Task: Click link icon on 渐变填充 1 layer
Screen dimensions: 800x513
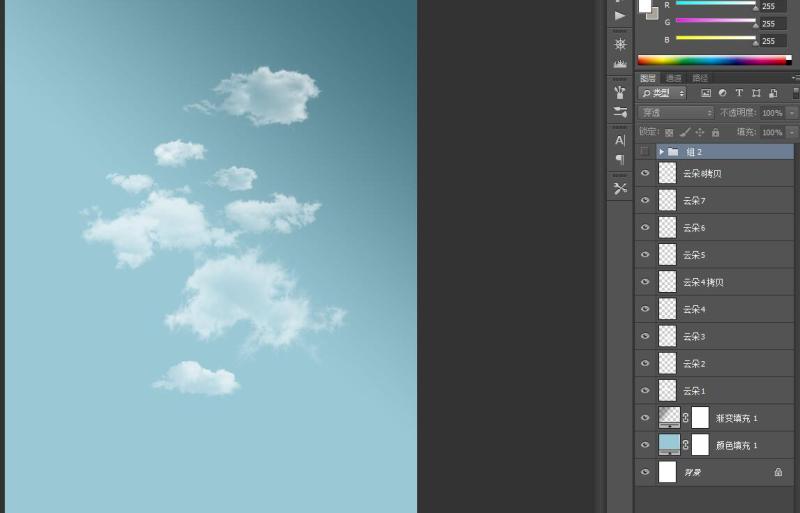Action: [686, 418]
